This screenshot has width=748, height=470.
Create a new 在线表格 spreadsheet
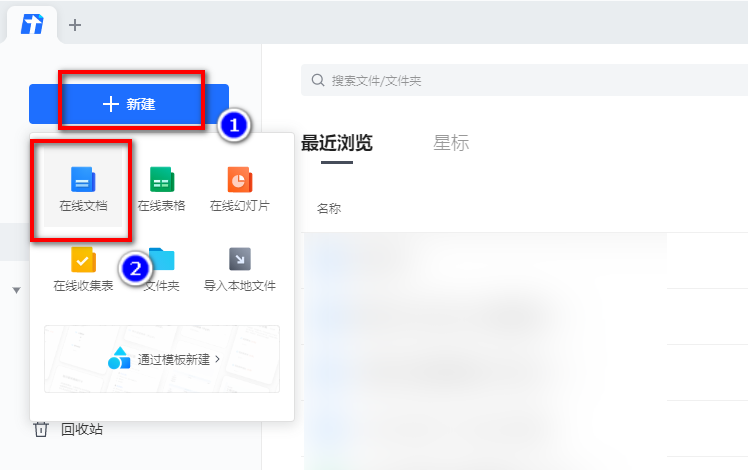point(162,190)
